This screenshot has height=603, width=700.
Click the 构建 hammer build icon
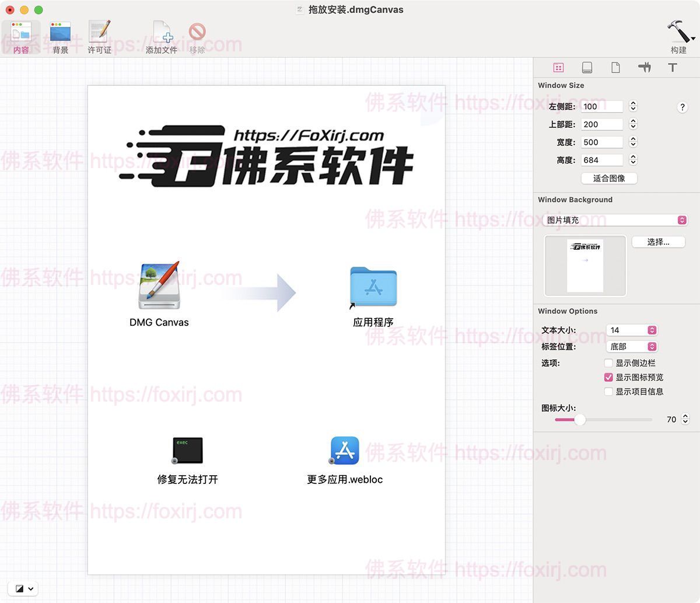tap(678, 32)
